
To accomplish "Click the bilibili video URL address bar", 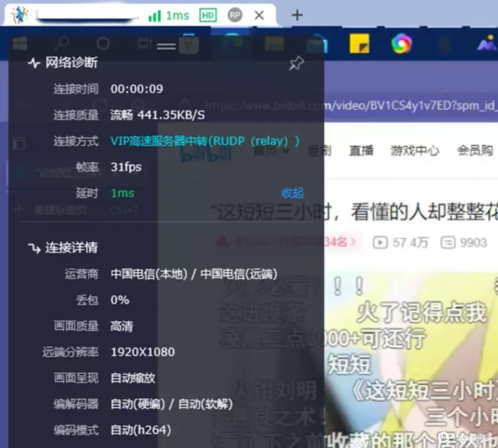I will coord(351,106).
